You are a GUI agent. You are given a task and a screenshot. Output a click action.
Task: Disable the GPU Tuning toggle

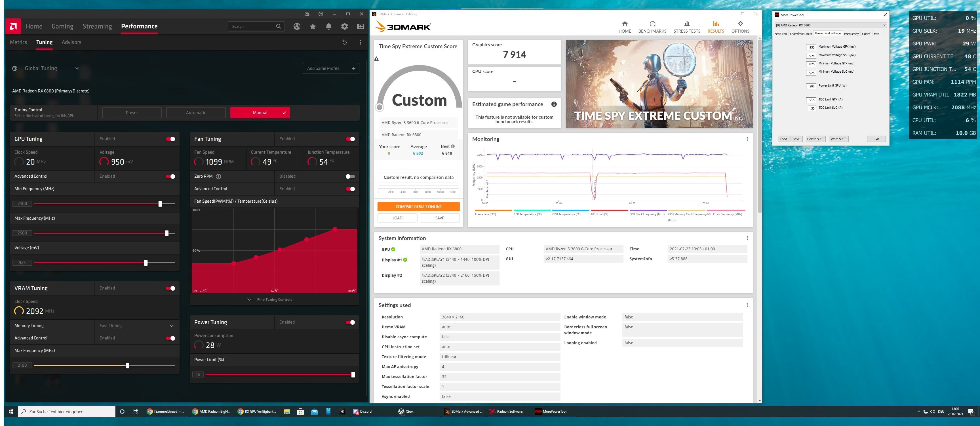tap(170, 139)
